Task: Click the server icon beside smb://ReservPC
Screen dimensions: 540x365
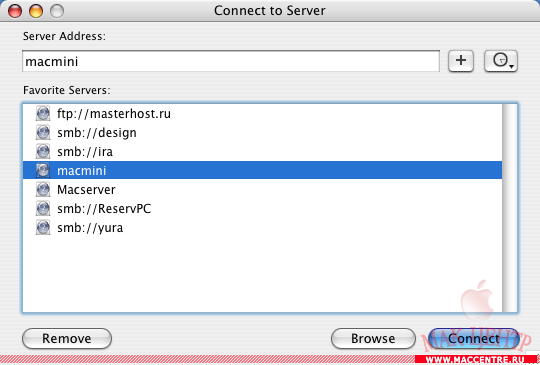Action: (43, 208)
